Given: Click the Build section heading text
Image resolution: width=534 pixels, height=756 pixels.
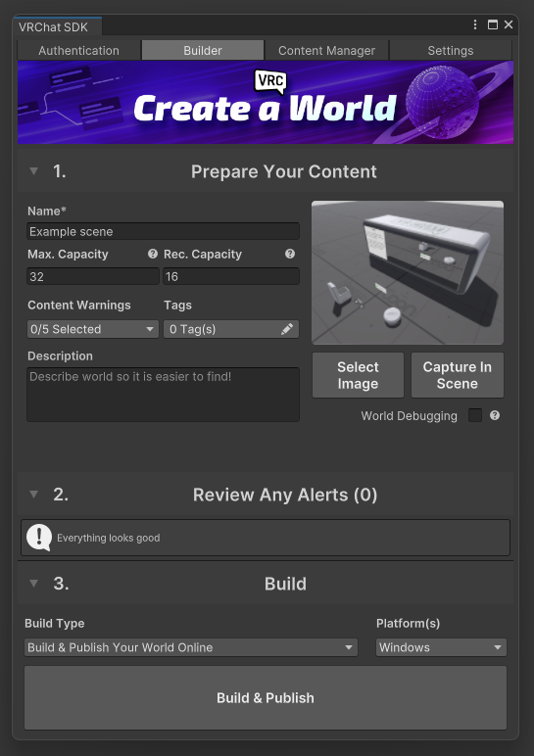Looking at the screenshot, I should 285,584.
